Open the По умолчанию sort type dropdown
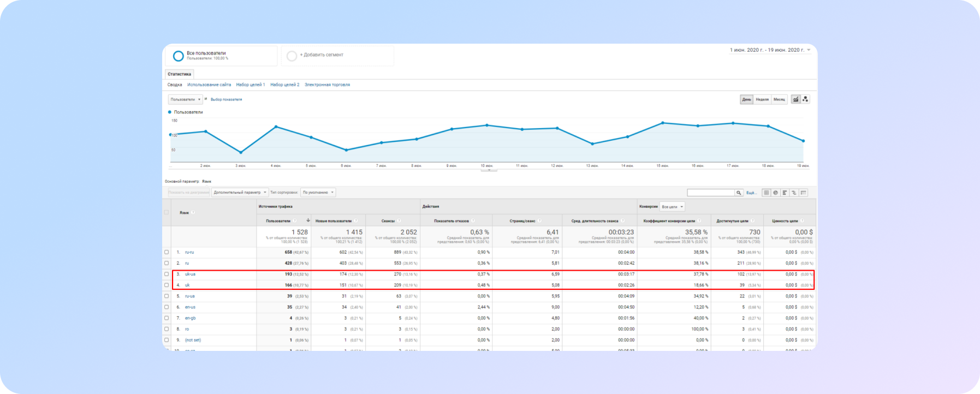 [x=318, y=192]
